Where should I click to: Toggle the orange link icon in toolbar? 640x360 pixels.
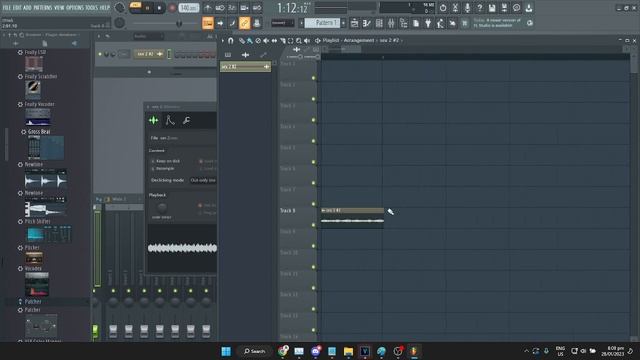(x=244, y=23)
